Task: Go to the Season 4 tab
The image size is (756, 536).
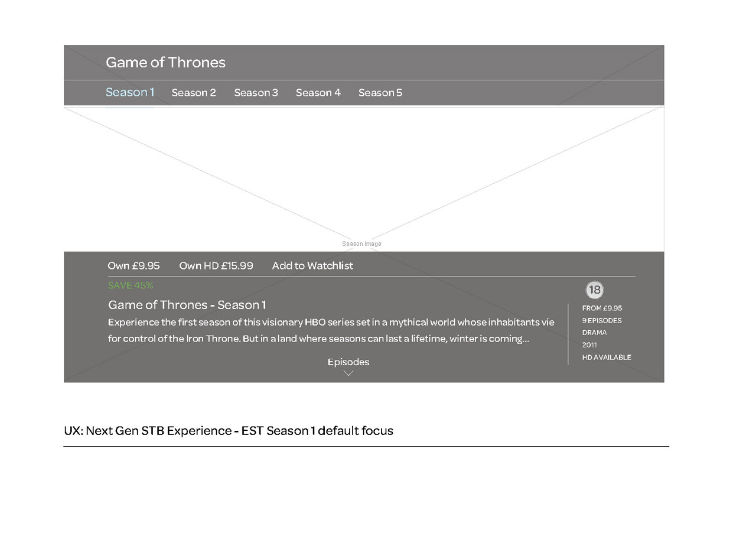Action: click(318, 93)
